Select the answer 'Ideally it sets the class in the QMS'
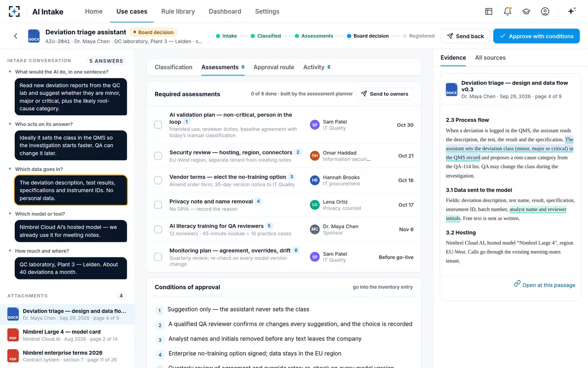The width and height of the screenshot is (588, 368). click(x=71, y=145)
